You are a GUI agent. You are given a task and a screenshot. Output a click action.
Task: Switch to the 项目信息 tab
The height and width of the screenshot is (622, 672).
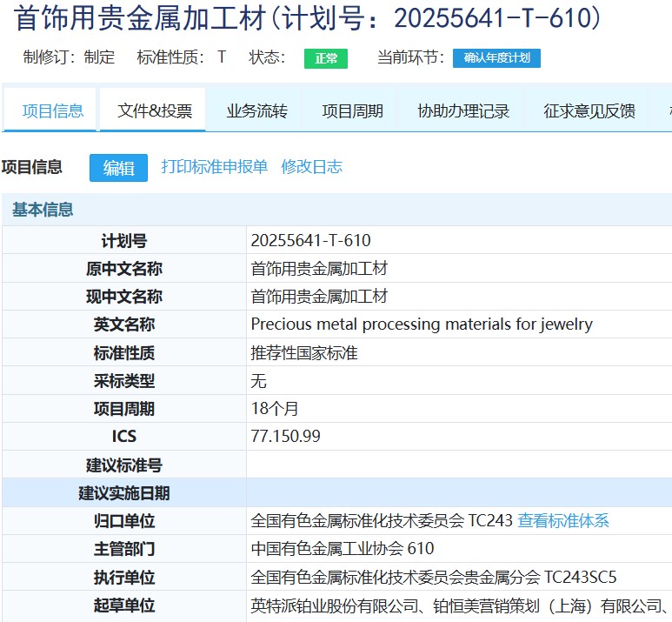point(53,110)
